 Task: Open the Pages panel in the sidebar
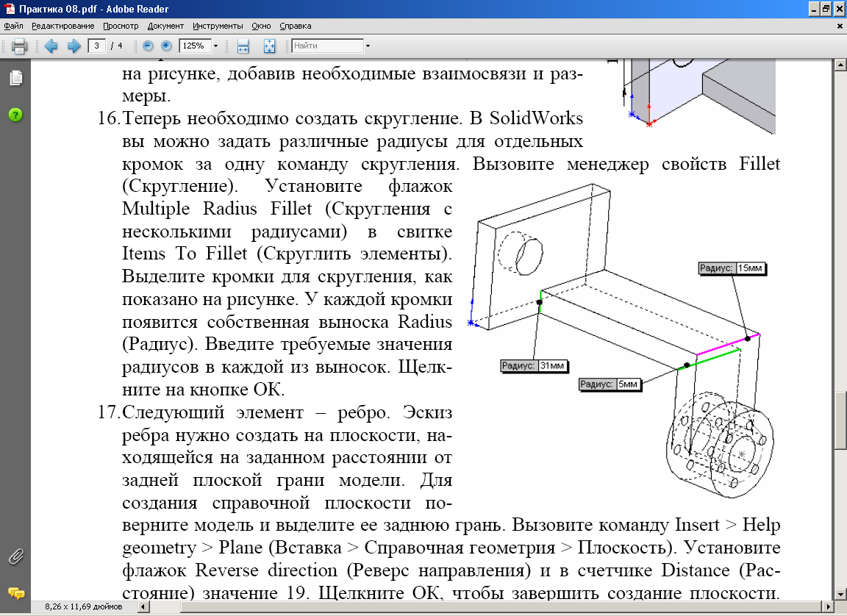[x=15, y=78]
